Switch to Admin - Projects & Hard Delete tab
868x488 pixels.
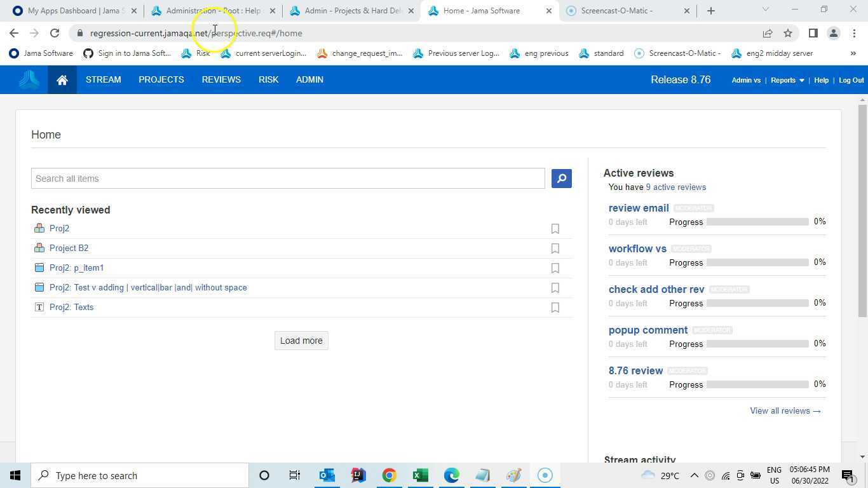pos(353,11)
